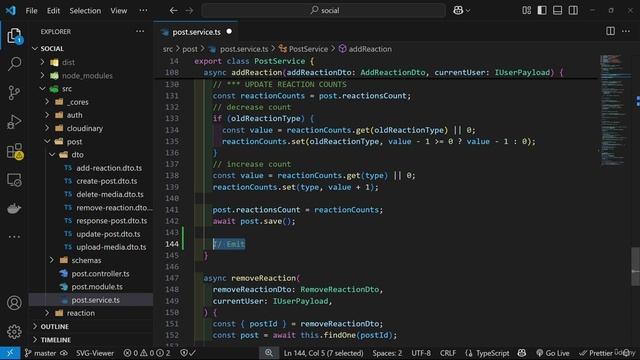Image resolution: width=640 pixels, height=360 pixels.
Task: Open post.module.ts file
Action: [x=97, y=287]
